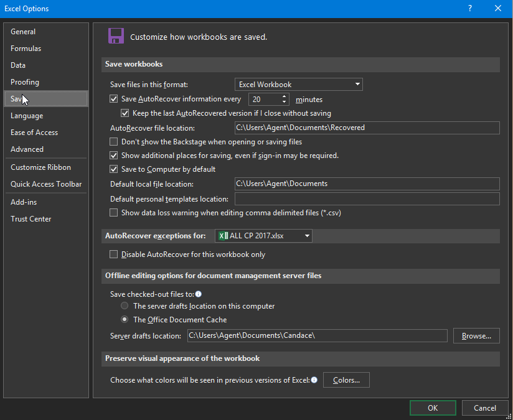This screenshot has height=420, width=513.
Task: Click the OK button
Action: tap(433, 408)
